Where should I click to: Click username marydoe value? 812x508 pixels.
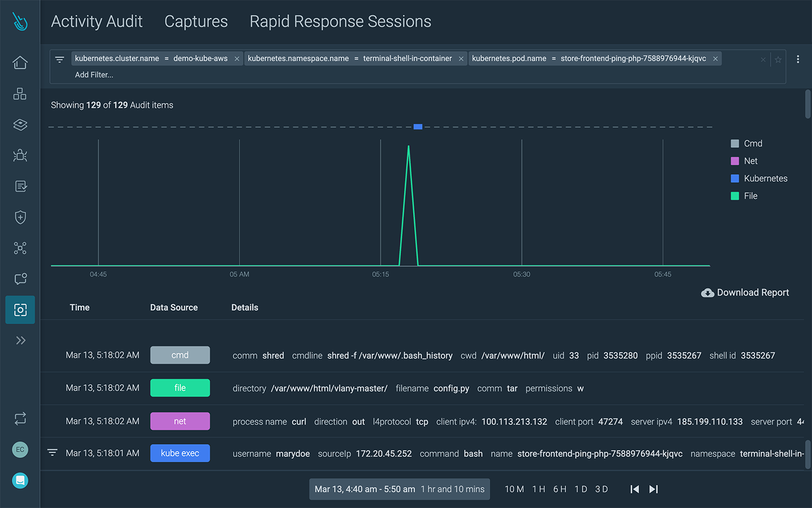coord(293,454)
